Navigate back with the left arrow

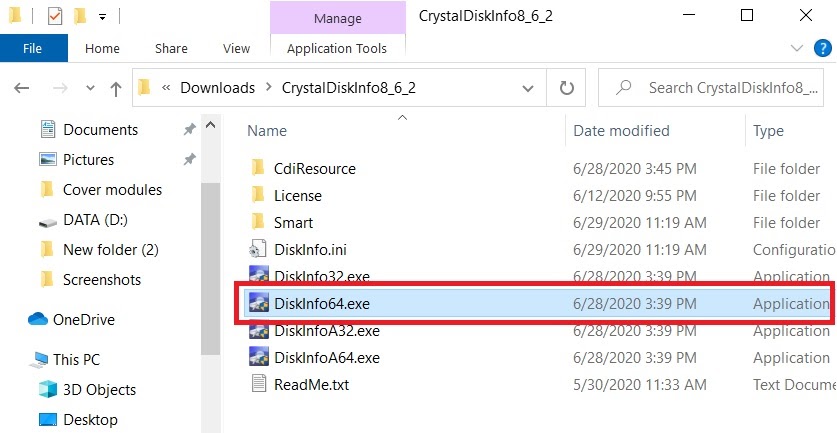(x=21, y=88)
